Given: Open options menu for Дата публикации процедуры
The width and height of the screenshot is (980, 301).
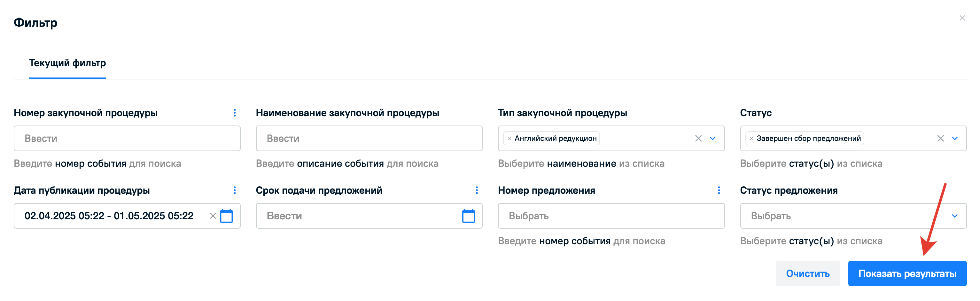Looking at the screenshot, I should tap(235, 190).
